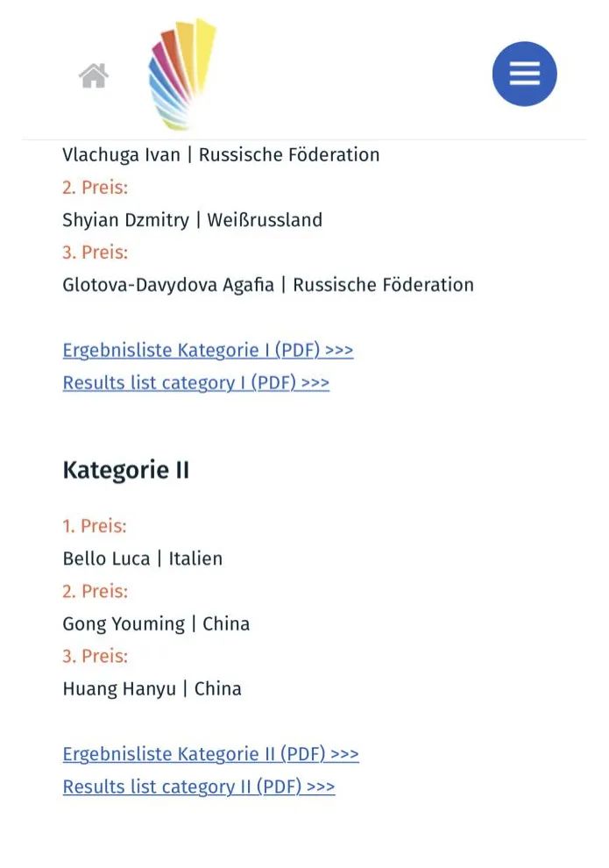Image resolution: width=609 pixels, height=868 pixels.
Task: Click the Bello Luca Italien entry
Action: [142, 558]
